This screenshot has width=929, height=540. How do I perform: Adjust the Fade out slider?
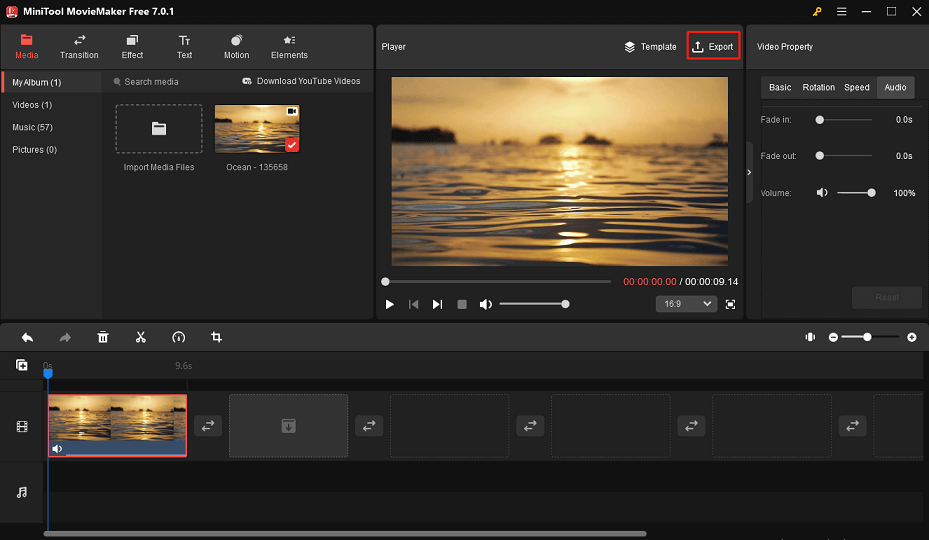[x=845, y=156]
